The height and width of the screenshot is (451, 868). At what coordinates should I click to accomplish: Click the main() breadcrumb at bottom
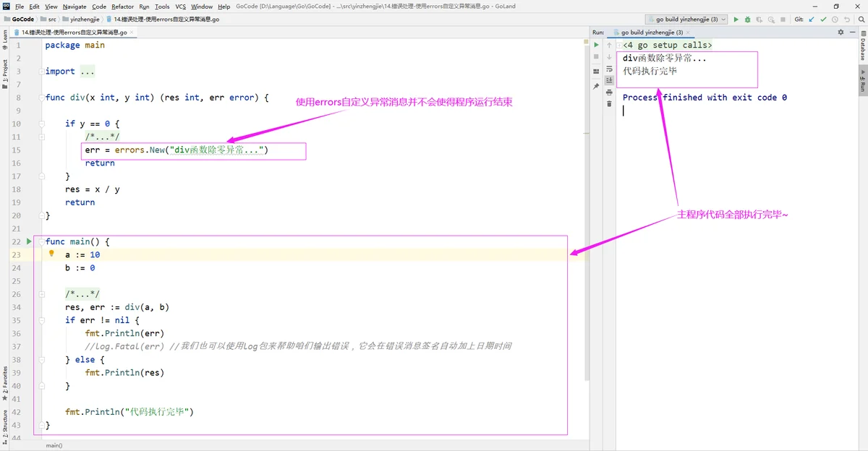(x=54, y=446)
